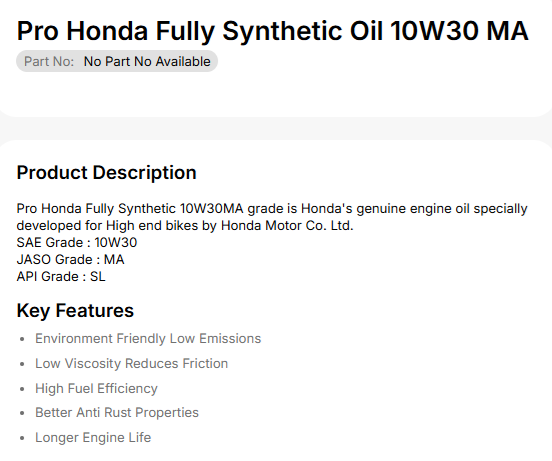Click the 'No Part No Available' text

[147, 62]
